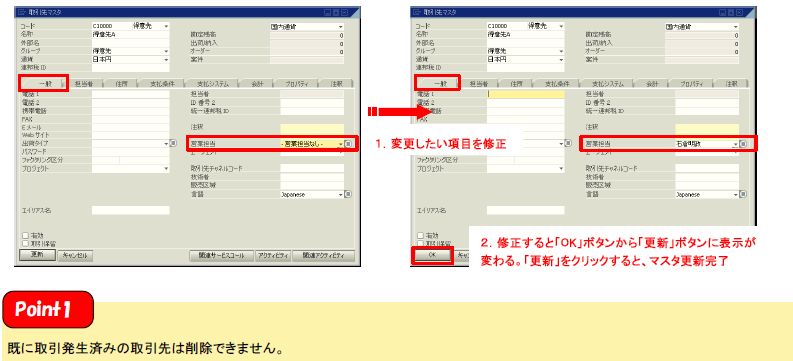Select 住所 tab in window with 更新 button
Image resolution: width=793 pixels, height=361 pixels.
pos(120,84)
